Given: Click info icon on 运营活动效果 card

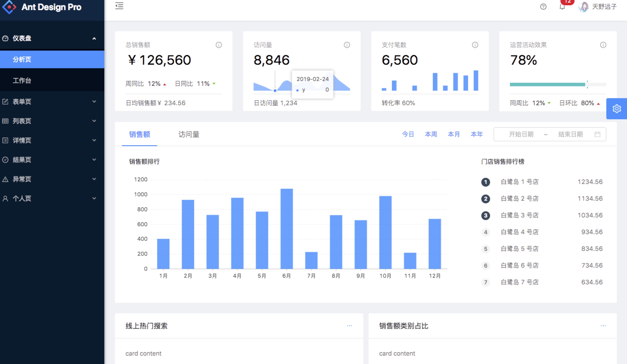Looking at the screenshot, I should click(x=603, y=45).
